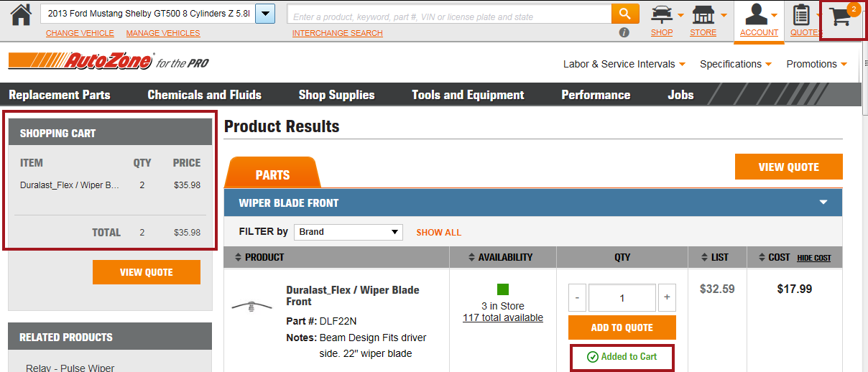Click the wiper blade product thumbnail
The height and width of the screenshot is (372, 868).
click(252, 307)
